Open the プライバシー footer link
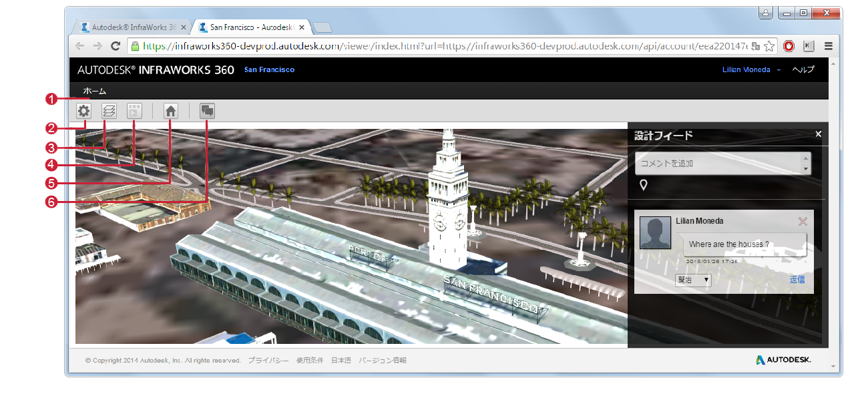 point(268,361)
